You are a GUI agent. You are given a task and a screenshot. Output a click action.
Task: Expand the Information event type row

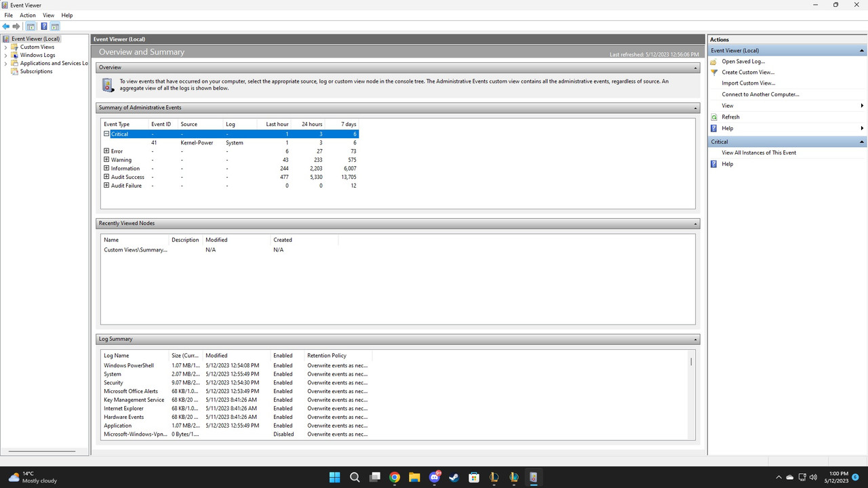106,168
